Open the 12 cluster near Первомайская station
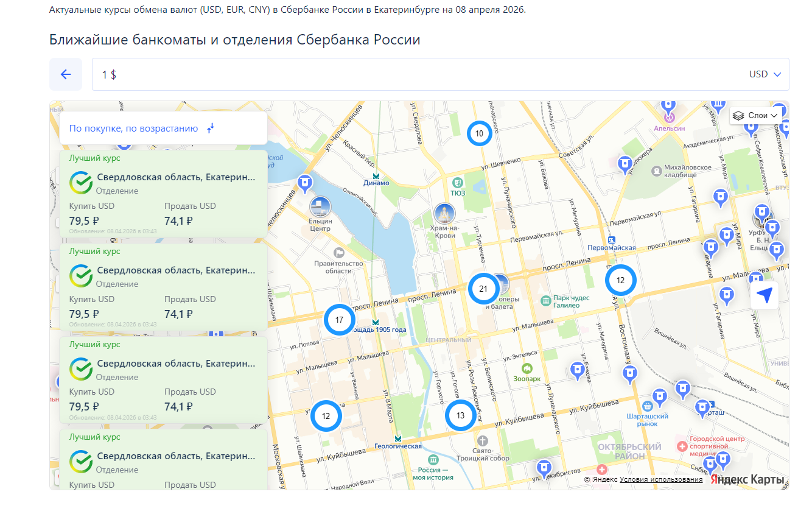This screenshot has width=812, height=514. click(620, 281)
